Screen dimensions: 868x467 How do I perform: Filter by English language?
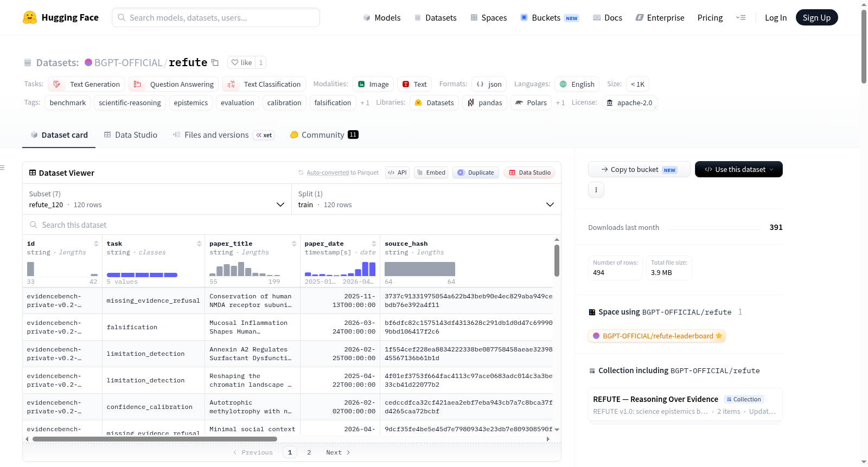click(577, 84)
